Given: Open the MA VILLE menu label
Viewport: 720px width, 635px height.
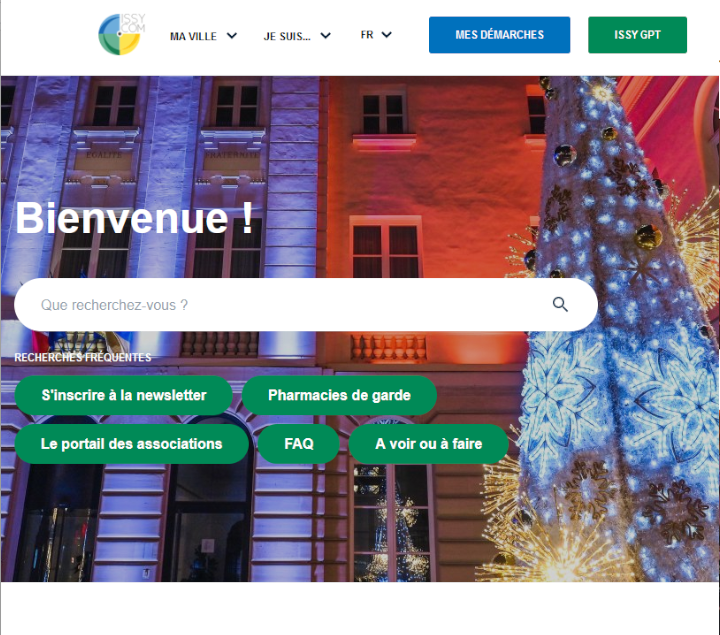Looking at the screenshot, I should tap(193, 36).
